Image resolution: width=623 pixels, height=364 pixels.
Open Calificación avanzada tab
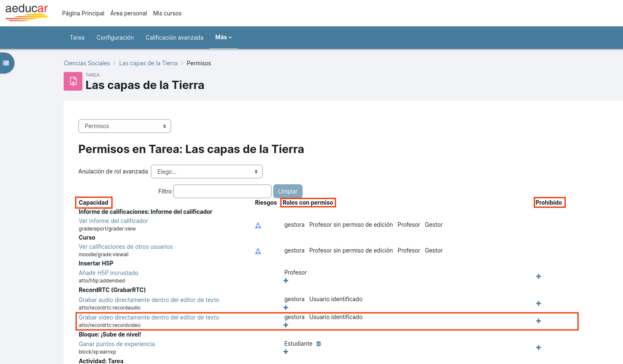click(174, 37)
